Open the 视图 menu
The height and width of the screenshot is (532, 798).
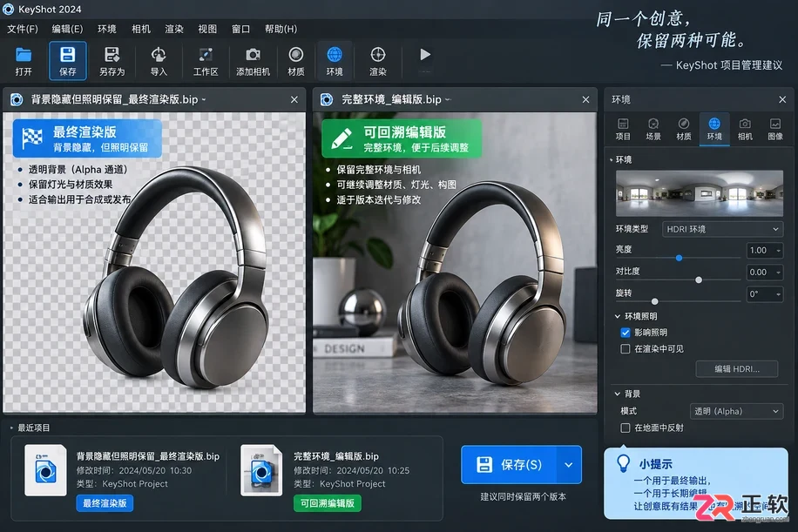pos(207,29)
